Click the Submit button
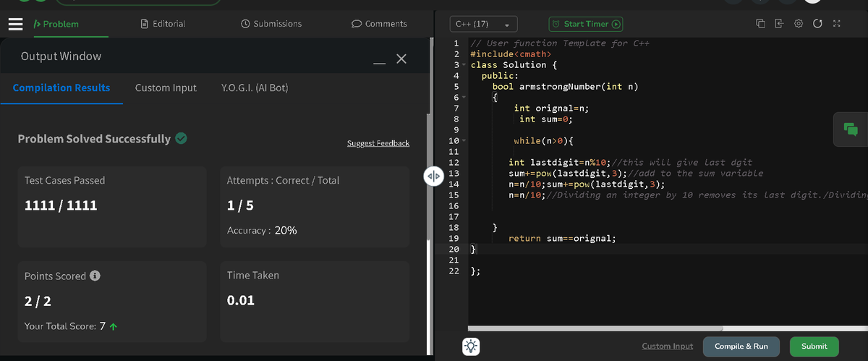The width and height of the screenshot is (868, 361). tap(814, 346)
